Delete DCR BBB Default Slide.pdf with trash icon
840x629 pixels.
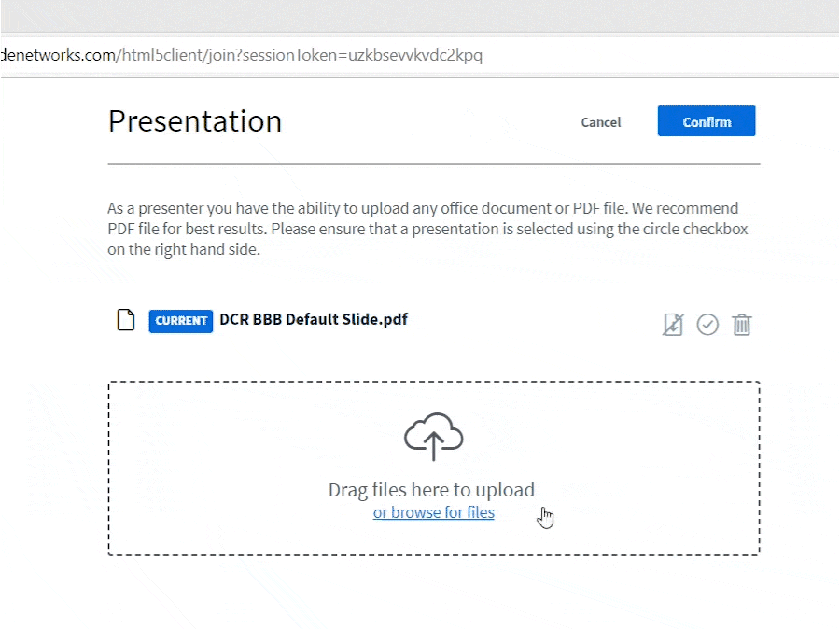[x=742, y=324]
